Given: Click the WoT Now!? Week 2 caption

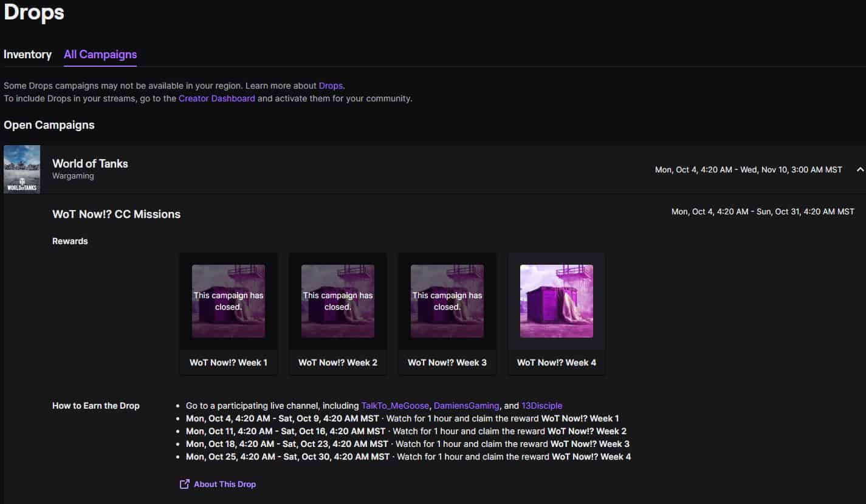Looking at the screenshot, I should [x=338, y=363].
